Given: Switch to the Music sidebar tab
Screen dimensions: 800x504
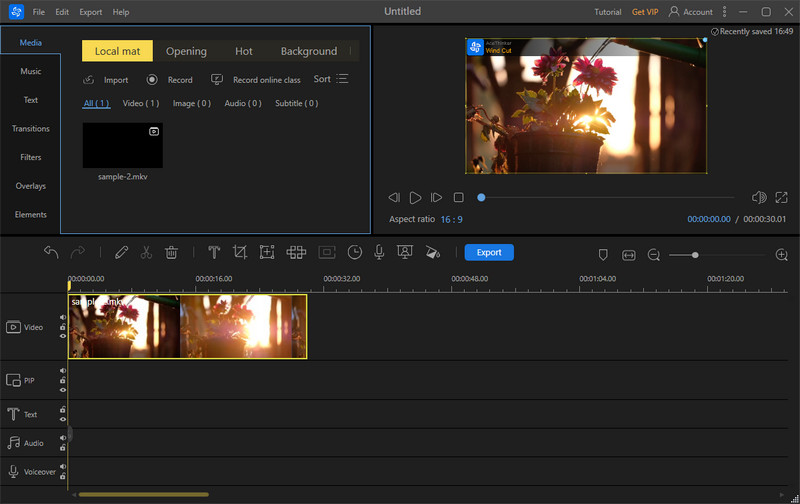Looking at the screenshot, I should [x=31, y=71].
